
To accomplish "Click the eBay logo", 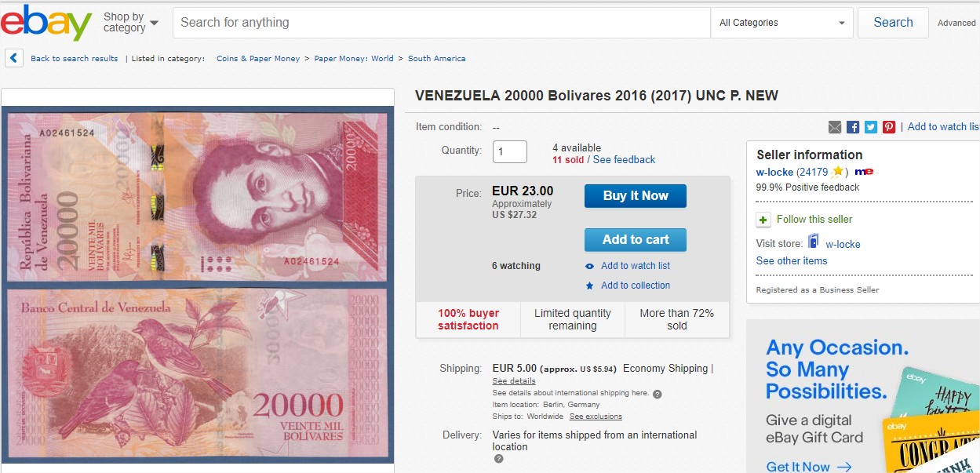I will click(x=46, y=22).
